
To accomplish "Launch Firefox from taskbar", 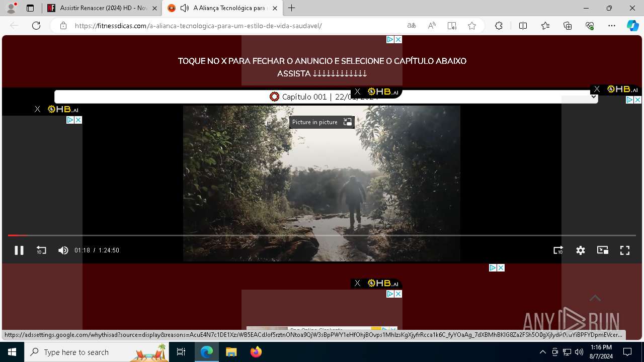I will 256,352.
